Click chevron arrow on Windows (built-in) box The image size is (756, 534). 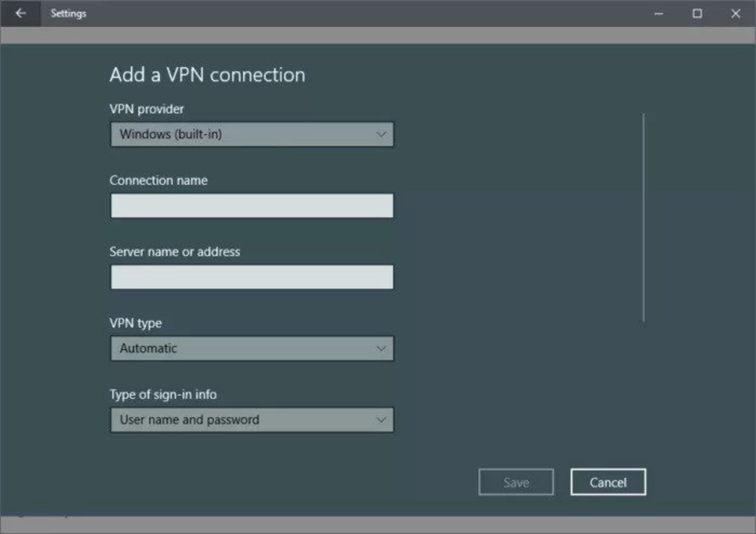click(x=380, y=134)
